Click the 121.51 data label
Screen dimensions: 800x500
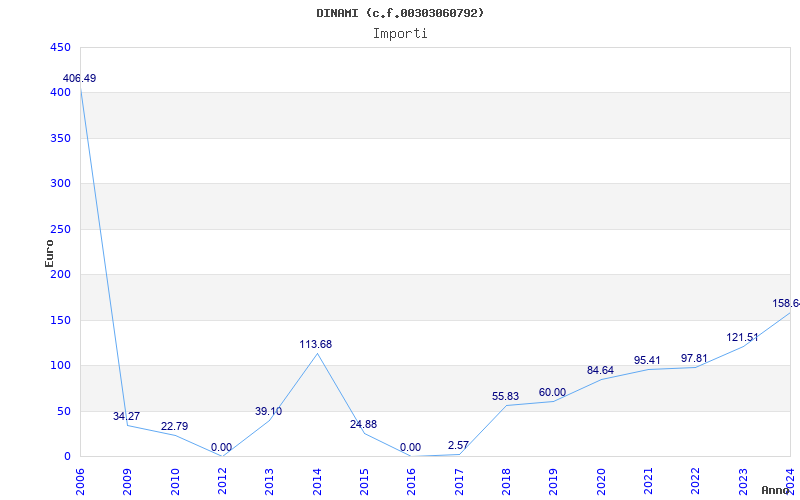point(742,337)
